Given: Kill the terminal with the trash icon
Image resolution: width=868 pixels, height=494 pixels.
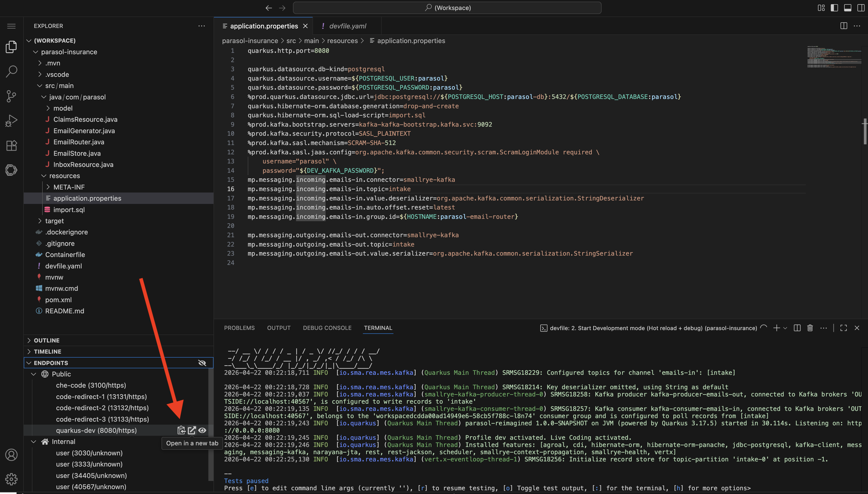Looking at the screenshot, I should click(x=810, y=328).
